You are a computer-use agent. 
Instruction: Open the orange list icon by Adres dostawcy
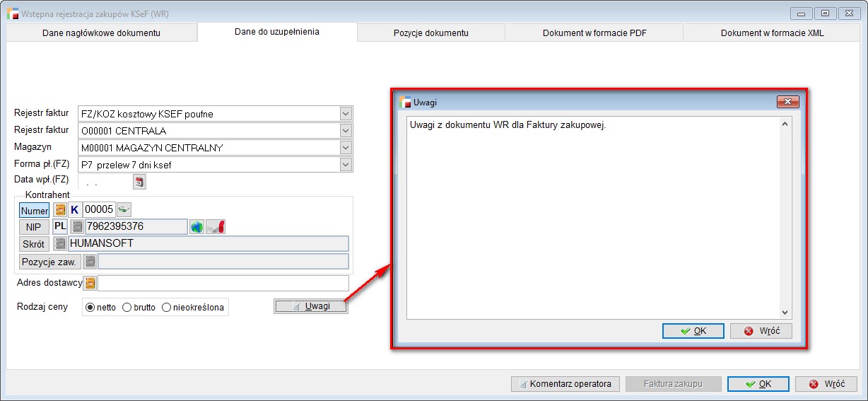click(90, 284)
